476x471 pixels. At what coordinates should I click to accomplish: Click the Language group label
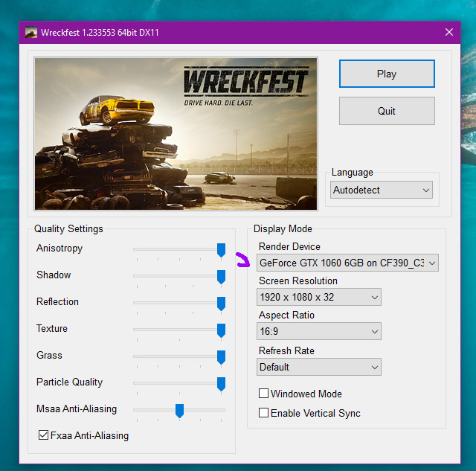pos(352,173)
